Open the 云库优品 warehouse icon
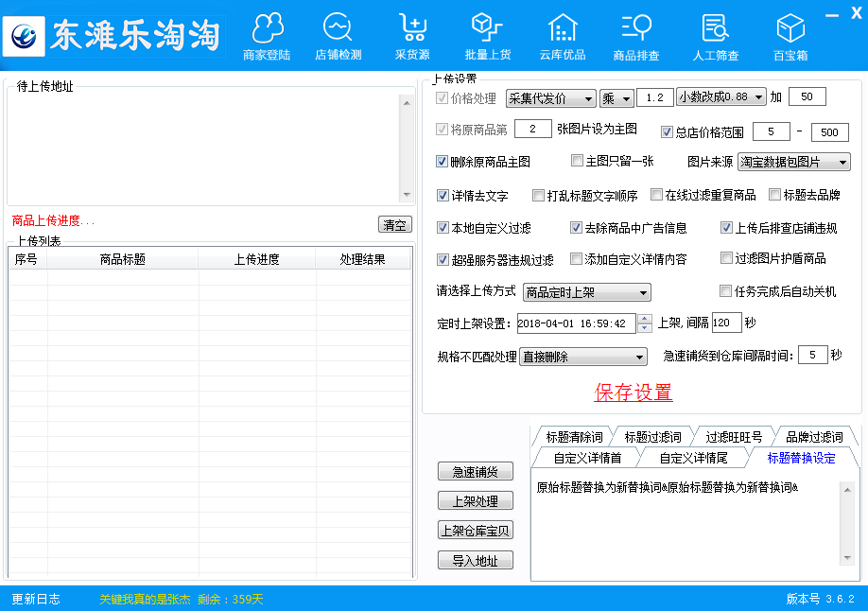 tap(563, 37)
